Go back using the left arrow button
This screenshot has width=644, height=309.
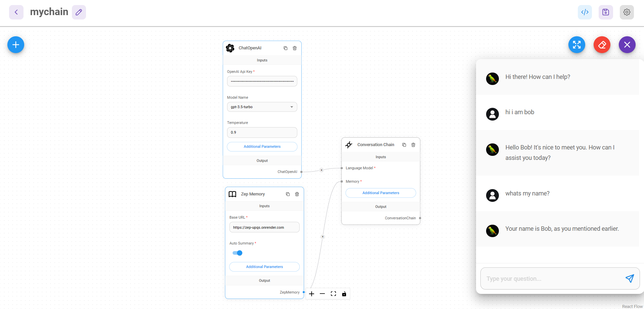point(16,12)
